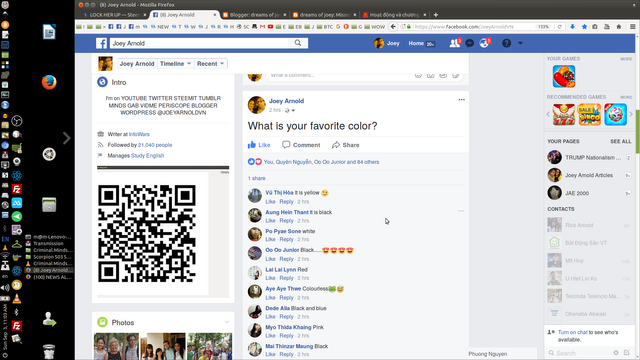Open the Firefox hamburger menu
The width and height of the screenshot is (640, 360).
pos(633,27)
